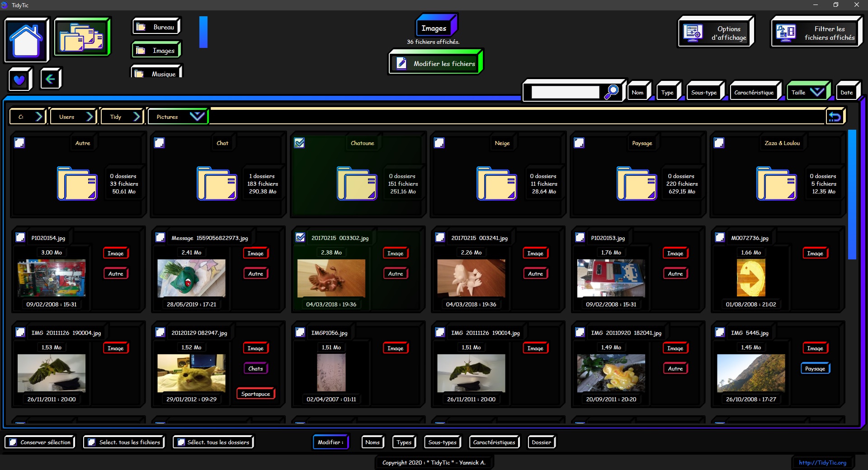Expand the Users breadcrumb chevron
Viewport: 868px width, 470px height.
coord(90,117)
